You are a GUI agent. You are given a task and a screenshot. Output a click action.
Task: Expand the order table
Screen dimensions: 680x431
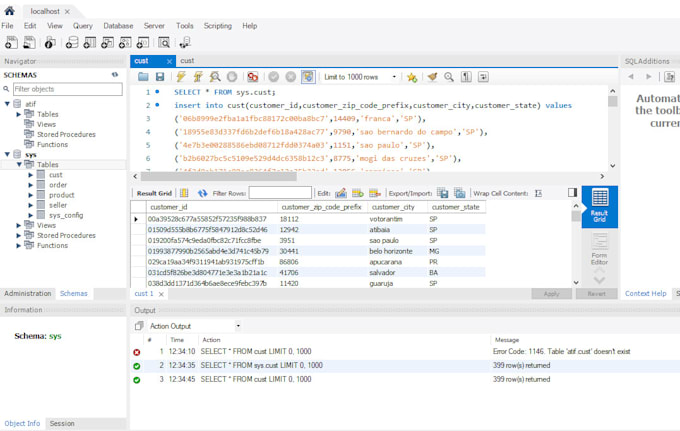click(31, 185)
